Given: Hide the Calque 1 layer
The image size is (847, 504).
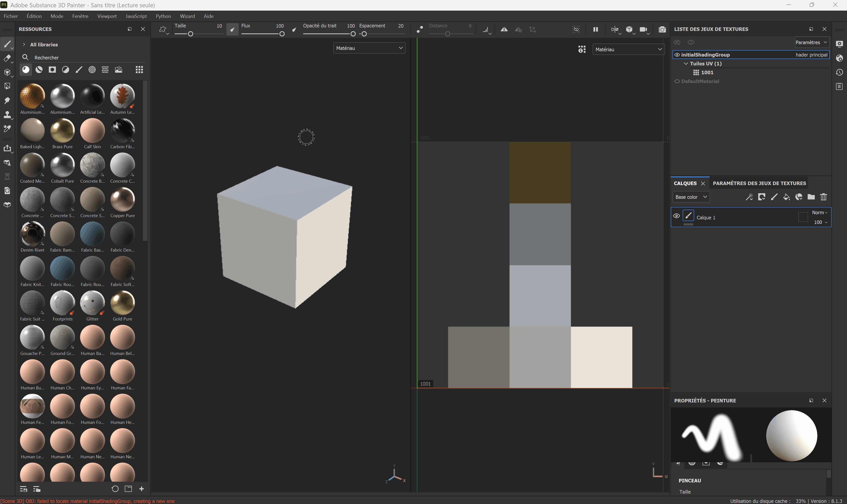Looking at the screenshot, I should pos(676,216).
